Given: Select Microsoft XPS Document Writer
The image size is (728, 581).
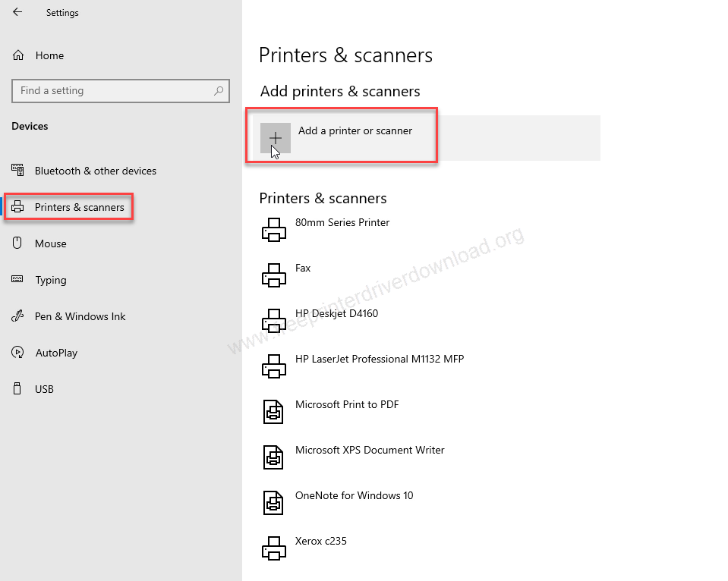Looking at the screenshot, I should click(370, 451).
